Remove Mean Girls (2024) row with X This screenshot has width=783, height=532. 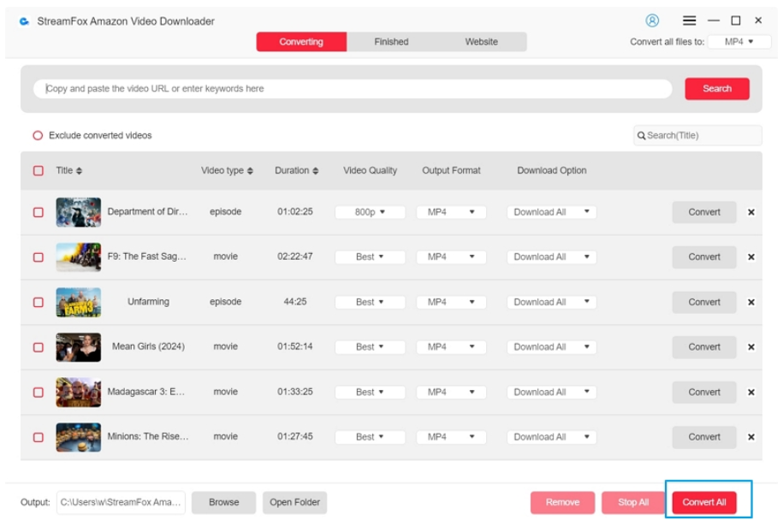pos(751,347)
